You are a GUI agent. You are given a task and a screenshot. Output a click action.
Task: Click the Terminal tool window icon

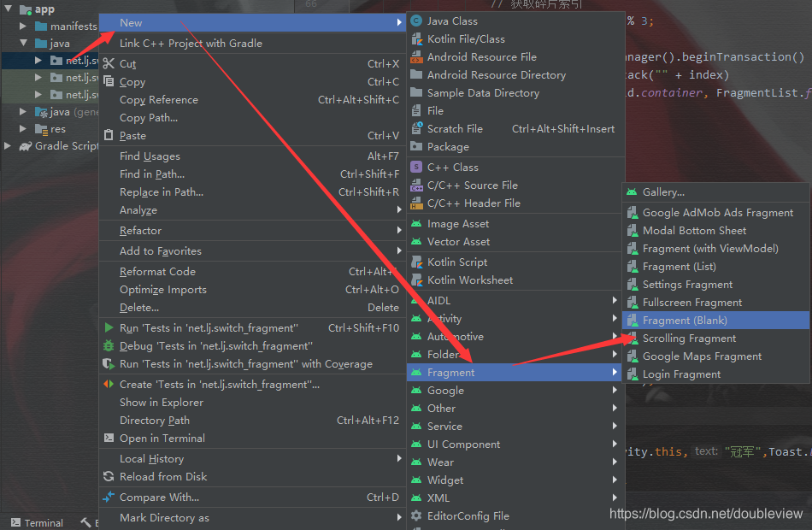pyautogui.click(x=16, y=522)
